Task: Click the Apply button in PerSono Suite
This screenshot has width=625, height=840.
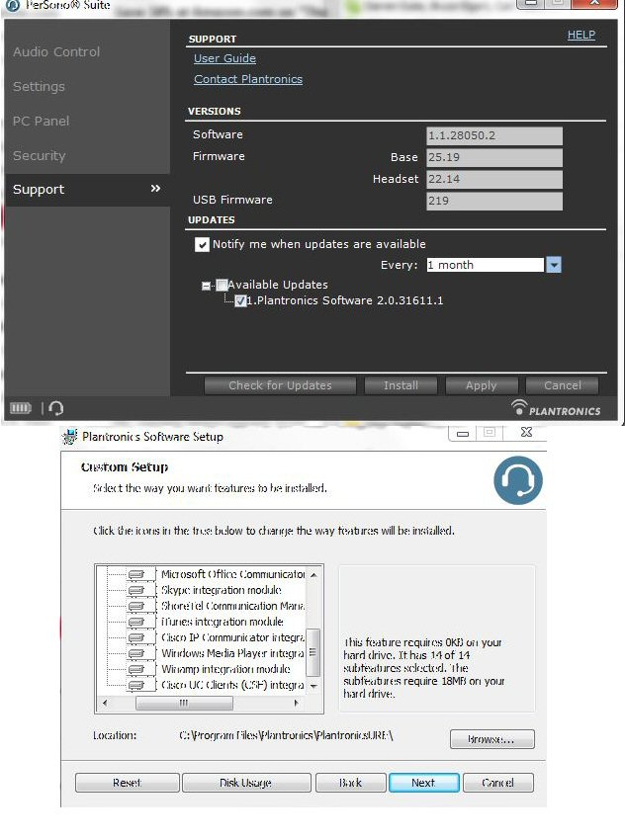Action: coord(482,385)
